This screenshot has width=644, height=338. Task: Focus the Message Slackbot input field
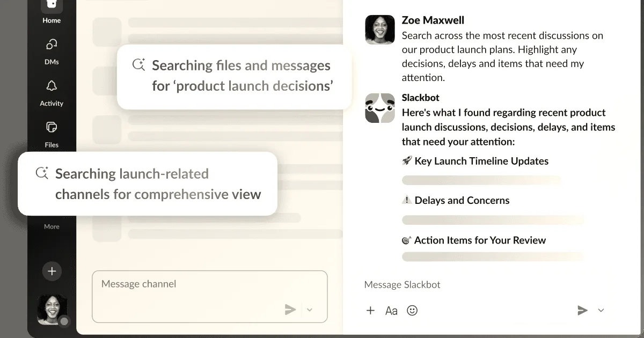402,285
